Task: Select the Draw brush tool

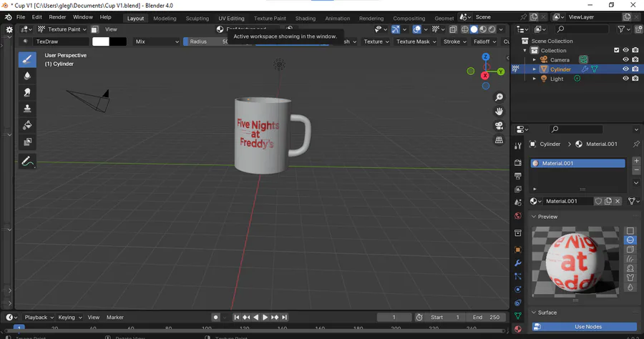Action: coord(27,59)
